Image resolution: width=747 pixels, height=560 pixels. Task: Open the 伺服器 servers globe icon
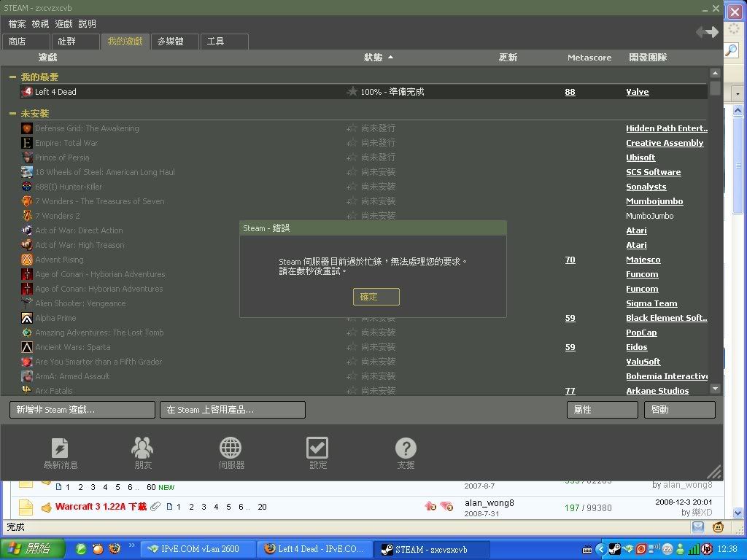click(x=231, y=448)
